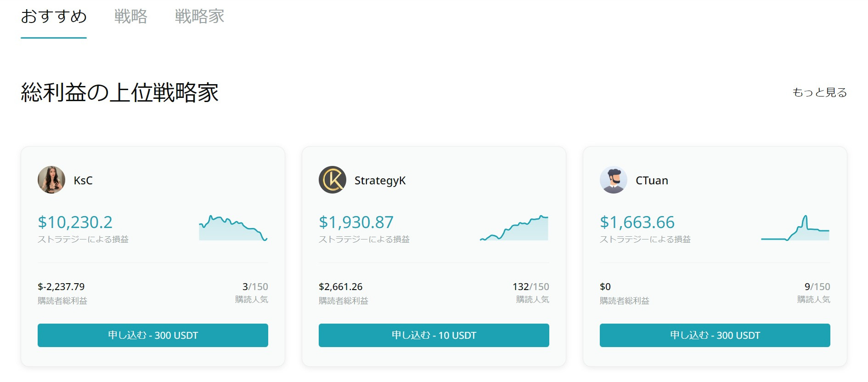Click 申し込む - 10 USDT for StrategyK
This screenshot has width=868, height=382.
tap(434, 335)
